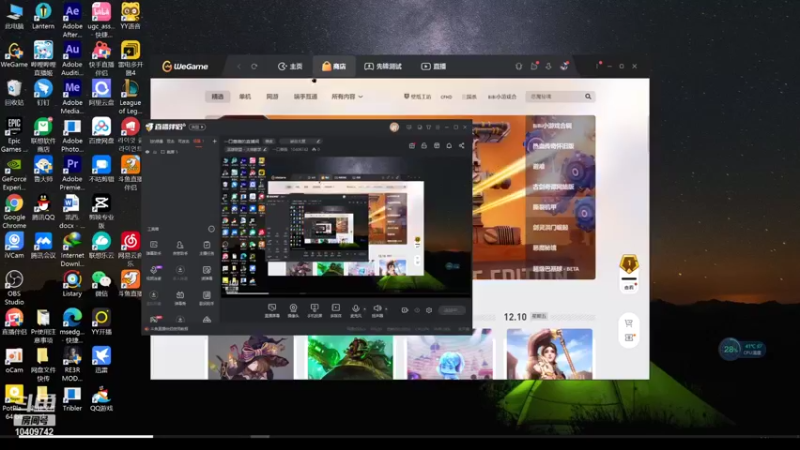Mute the microphone in streaming toolbar

(x=356, y=310)
